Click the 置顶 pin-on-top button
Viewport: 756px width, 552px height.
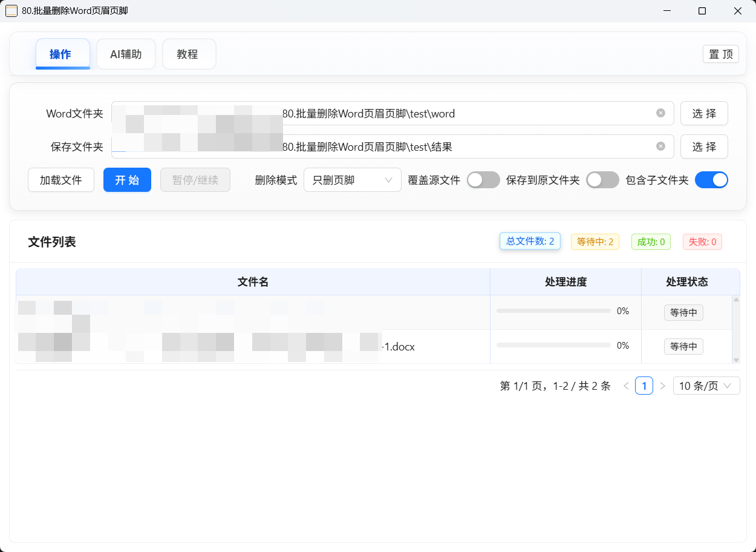[720, 54]
